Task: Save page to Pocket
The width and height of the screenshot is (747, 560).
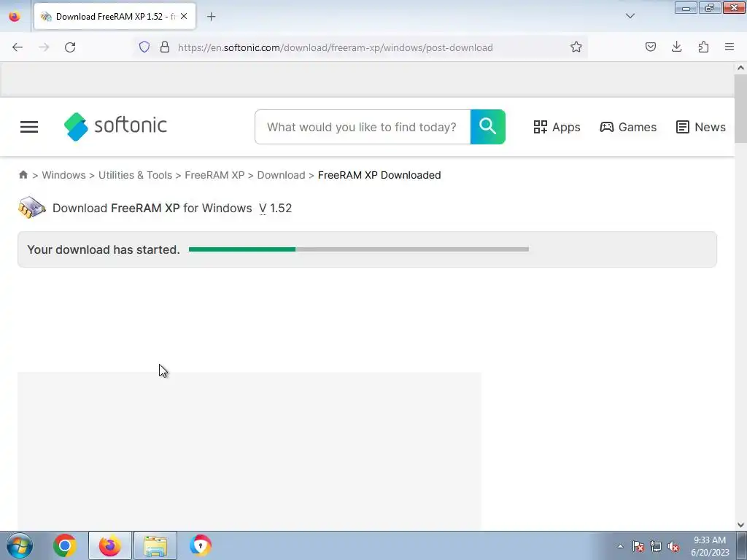Action: [x=650, y=47]
